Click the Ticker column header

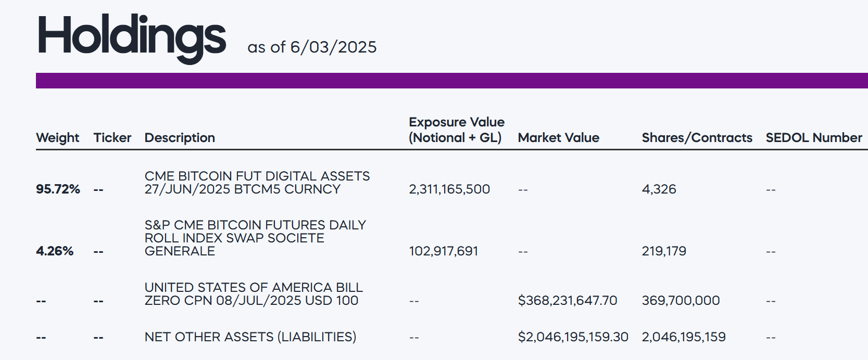[112, 138]
